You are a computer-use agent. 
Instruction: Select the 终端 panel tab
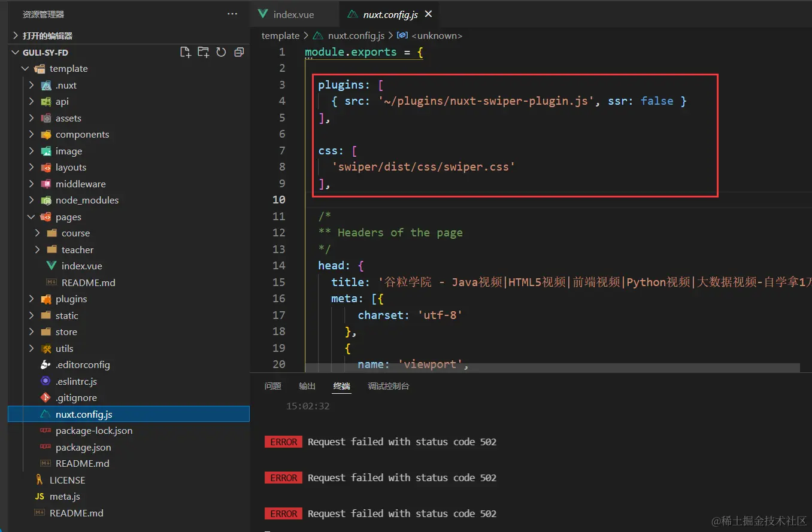pyautogui.click(x=342, y=386)
